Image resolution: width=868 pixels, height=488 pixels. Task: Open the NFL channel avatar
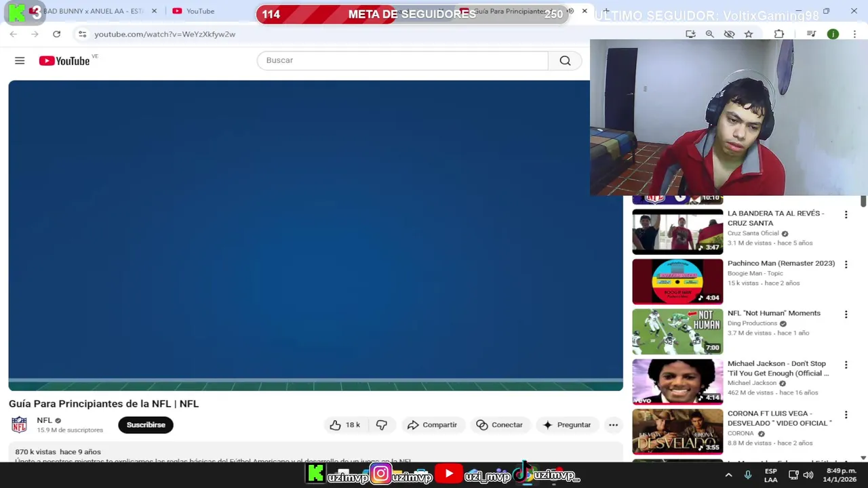coord(19,425)
